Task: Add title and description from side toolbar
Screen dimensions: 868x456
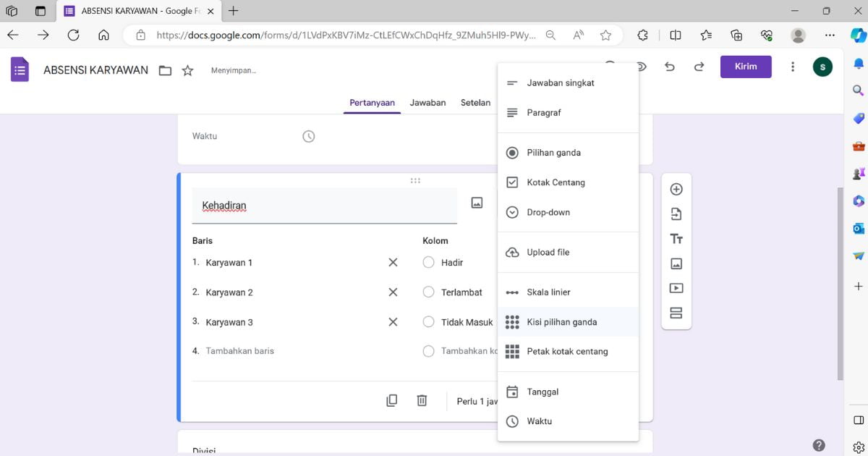Action: (x=676, y=239)
